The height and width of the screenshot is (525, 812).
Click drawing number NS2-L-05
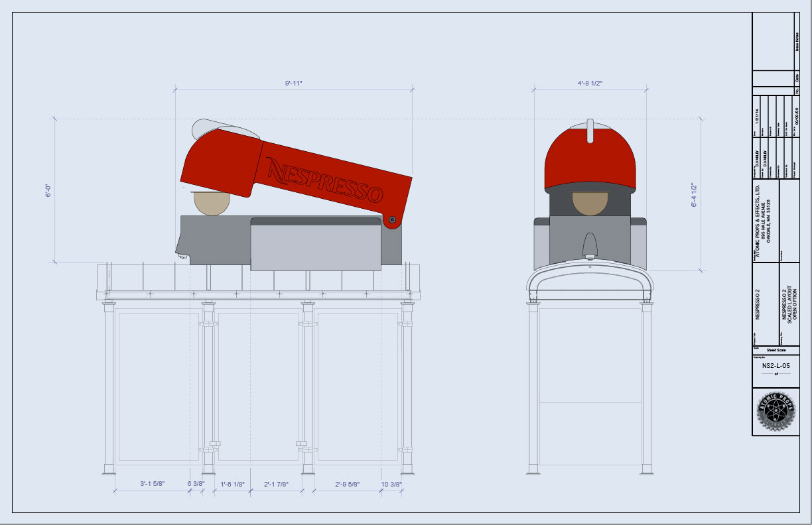click(775, 365)
